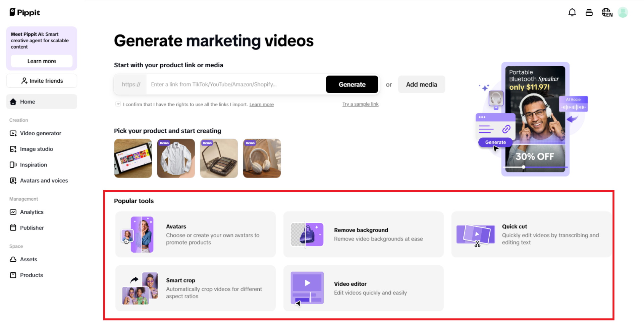Click the Publisher calendar icon
This screenshot has height=335, width=644.
13,228
